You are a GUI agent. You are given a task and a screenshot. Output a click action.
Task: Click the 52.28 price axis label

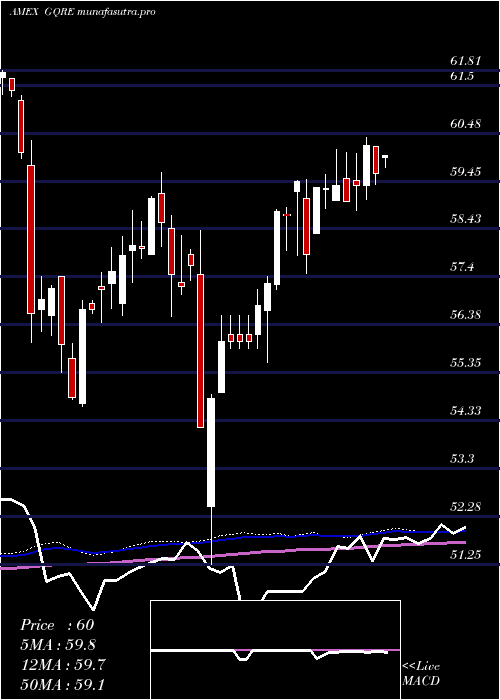[x=466, y=506]
